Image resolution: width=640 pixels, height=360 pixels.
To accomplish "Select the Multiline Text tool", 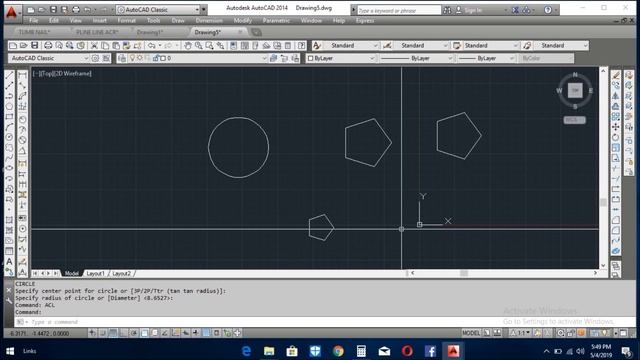I will point(9,262).
